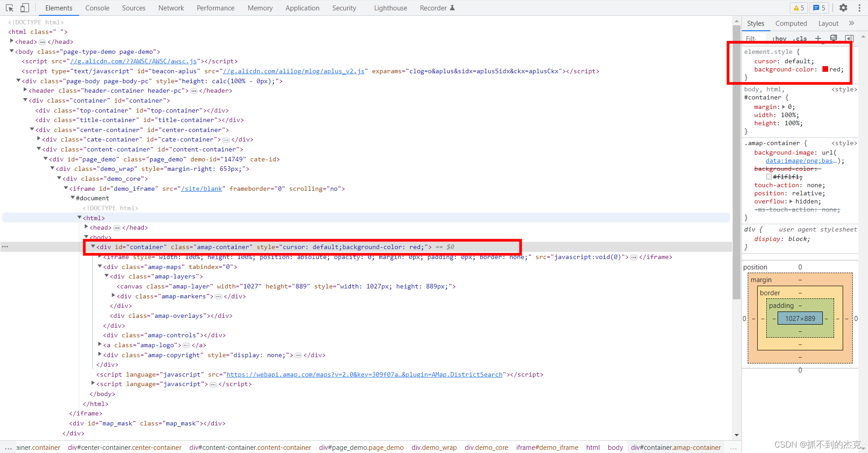
Task: Click the Recorder experiment flask icon
Action: [452, 8]
